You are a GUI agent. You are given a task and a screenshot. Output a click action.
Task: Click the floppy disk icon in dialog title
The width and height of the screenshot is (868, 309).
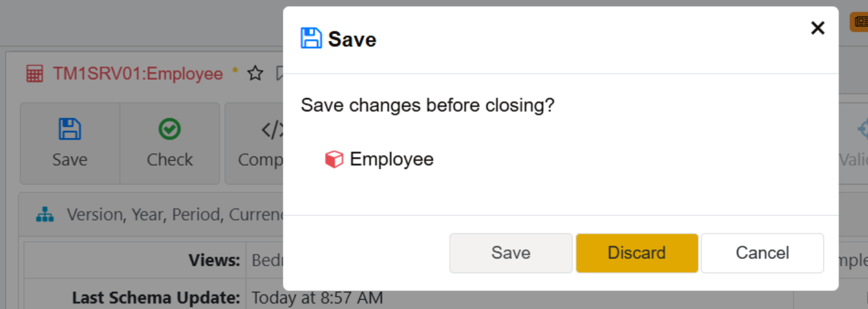coord(311,38)
